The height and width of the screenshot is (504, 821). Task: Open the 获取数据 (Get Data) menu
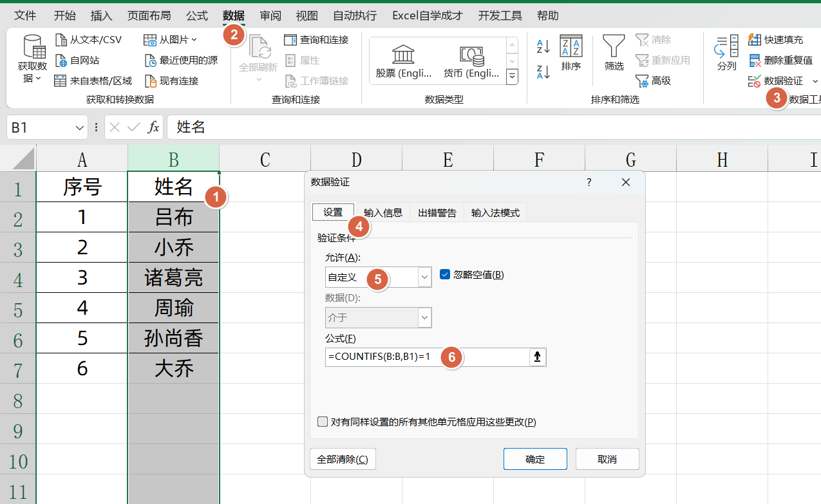coord(32,59)
